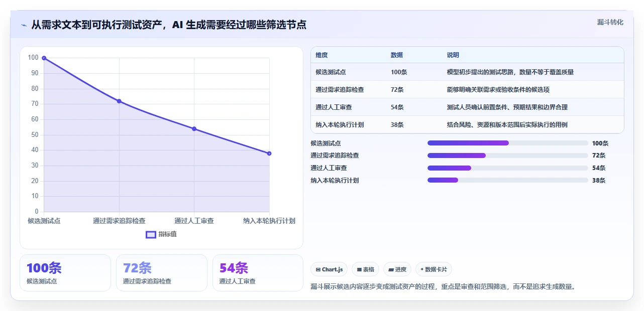Click the 54条 value right of the progress bars
Screen dimensions: 644x311
599,168
